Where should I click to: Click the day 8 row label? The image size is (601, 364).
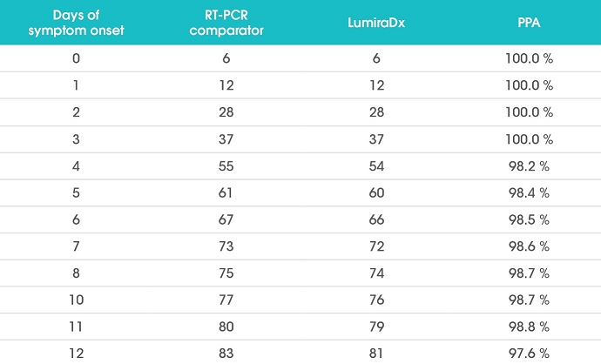click(76, 273)
